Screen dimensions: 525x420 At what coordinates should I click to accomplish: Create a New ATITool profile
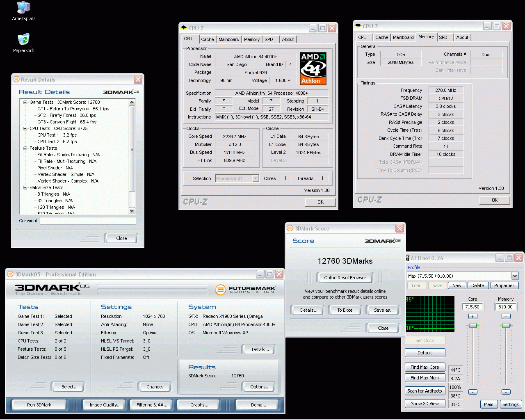pos(457,285)
